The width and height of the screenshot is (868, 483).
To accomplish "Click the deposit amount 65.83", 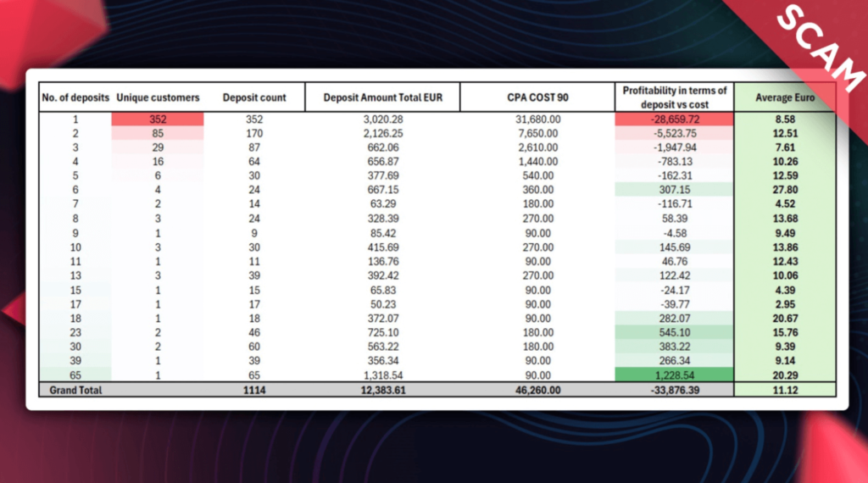I will coord(383,290).
